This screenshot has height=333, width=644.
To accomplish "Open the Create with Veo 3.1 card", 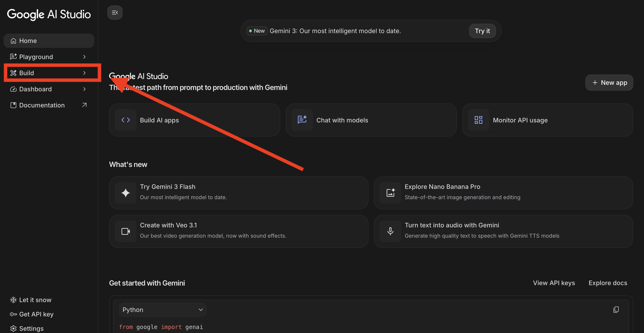I will [x=239, y=231].
